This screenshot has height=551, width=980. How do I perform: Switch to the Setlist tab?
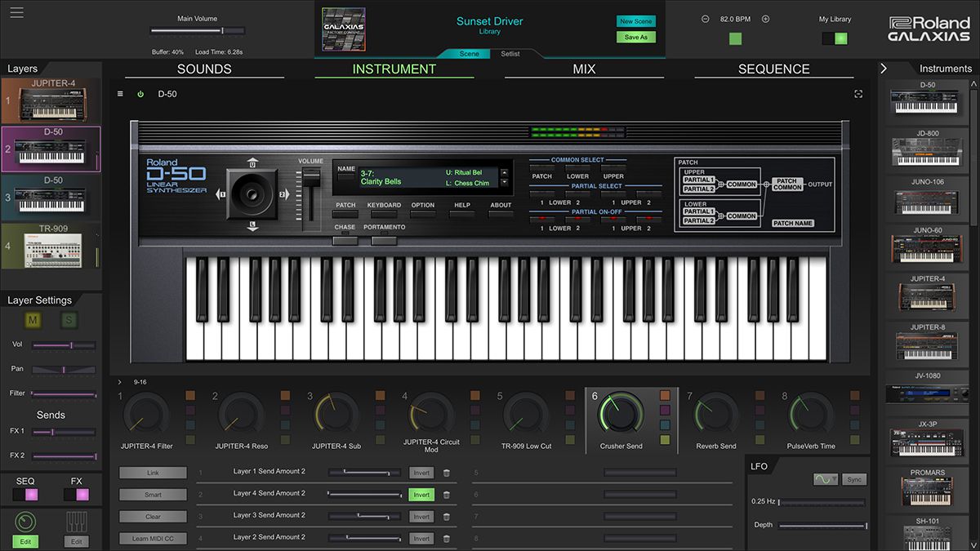[510, 54]
